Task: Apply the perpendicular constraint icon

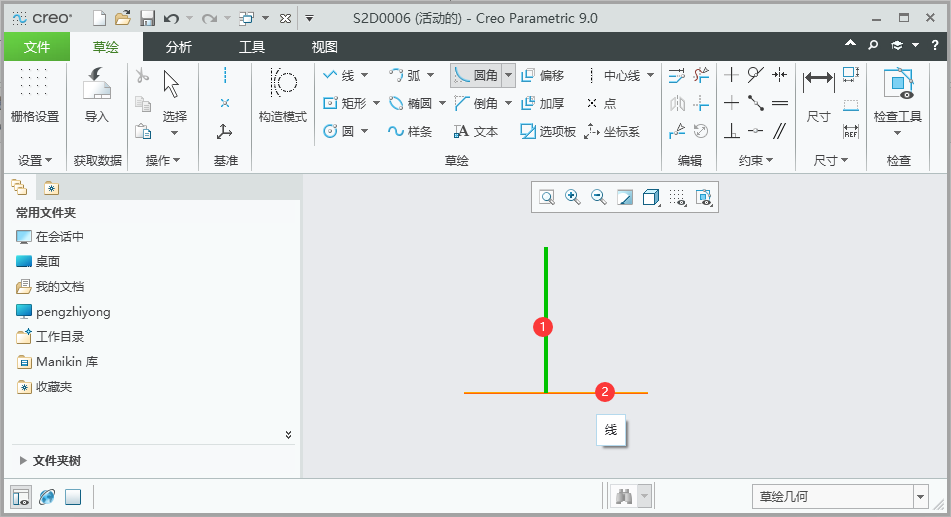Action: 731,131
